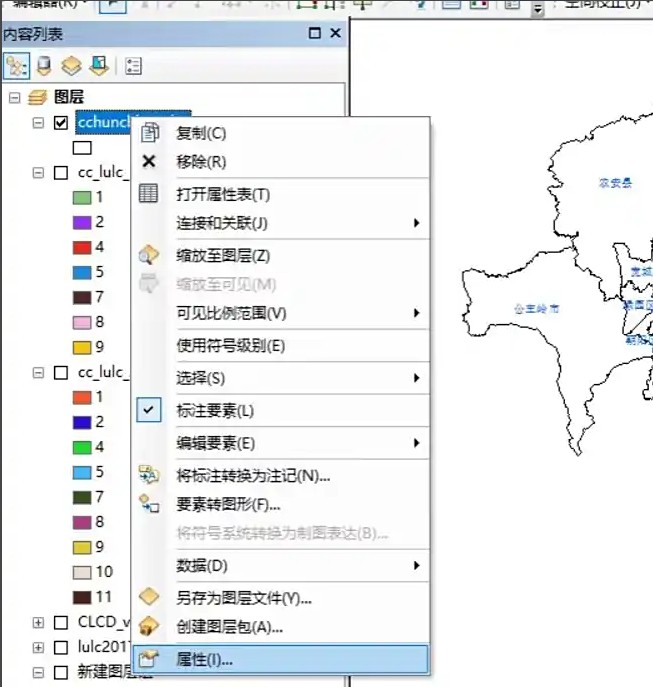Select 属性(I)... in the context menu
This screenshot has width=653, height=687.
pyautogui.click(x=204, y=659)
